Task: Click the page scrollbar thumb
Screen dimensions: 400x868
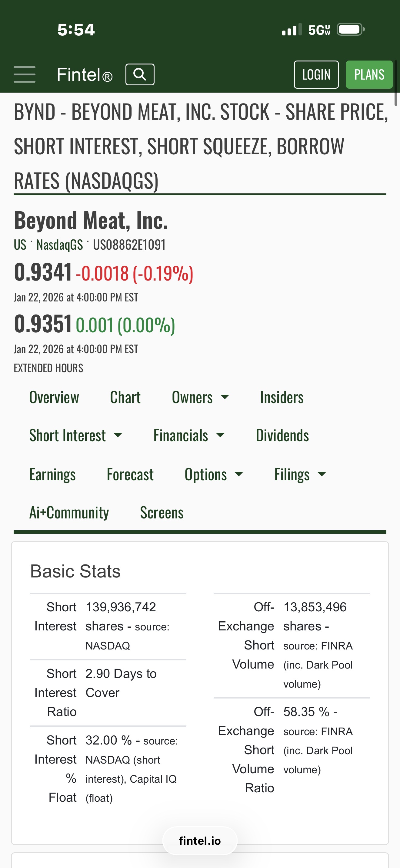Action: coord(396,83)
